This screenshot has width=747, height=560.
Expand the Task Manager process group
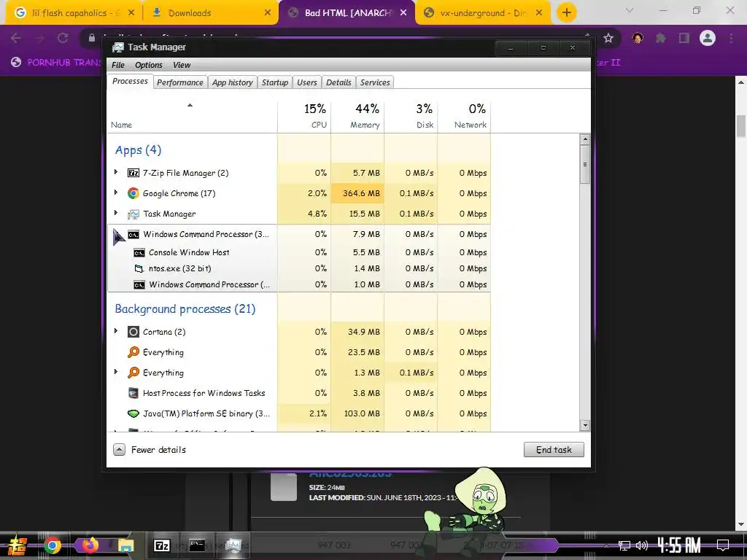point(116,214)
